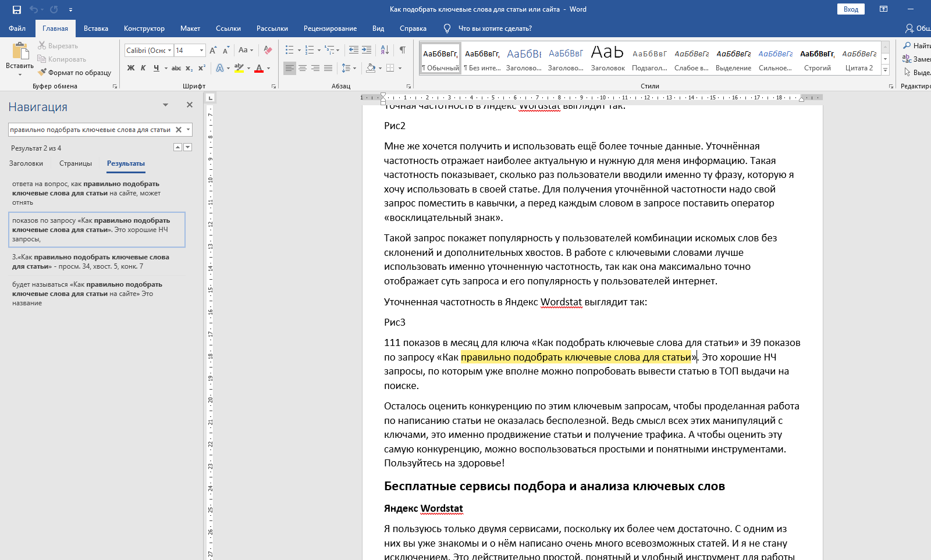Apply yellow text highlight color
The width and height of the screenshot is (931, 560).
click(x=239, y=68)
